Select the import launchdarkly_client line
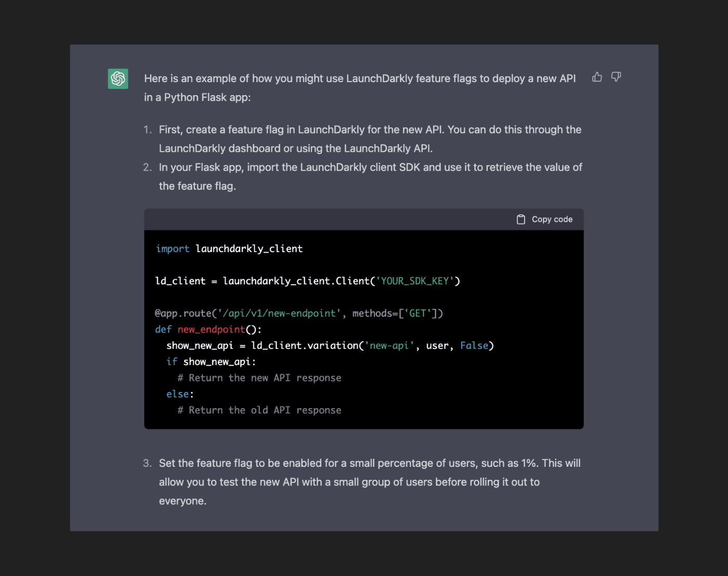The width and height of the screenshot is (728, 576). click(229, 248)
